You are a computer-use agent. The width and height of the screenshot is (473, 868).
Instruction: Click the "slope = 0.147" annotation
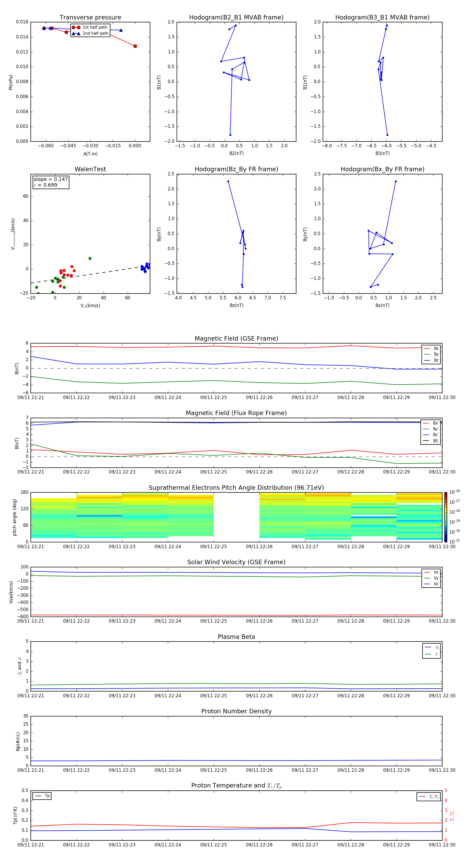coord(50,179)
